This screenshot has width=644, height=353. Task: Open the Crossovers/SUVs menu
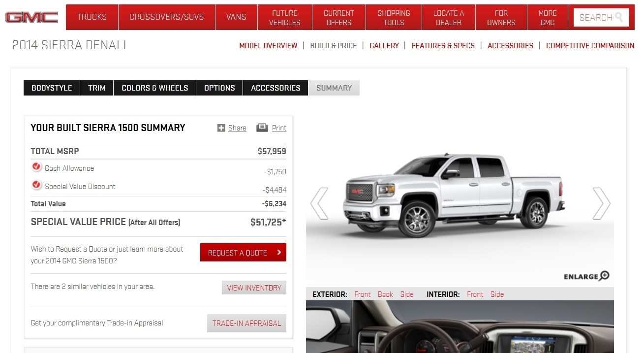pos(166,17)
